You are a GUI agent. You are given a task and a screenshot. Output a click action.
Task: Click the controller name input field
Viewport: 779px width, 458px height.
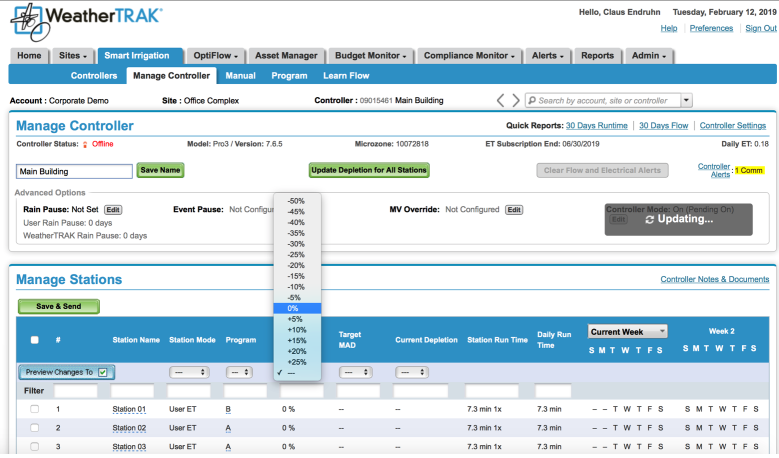[75, 171]
